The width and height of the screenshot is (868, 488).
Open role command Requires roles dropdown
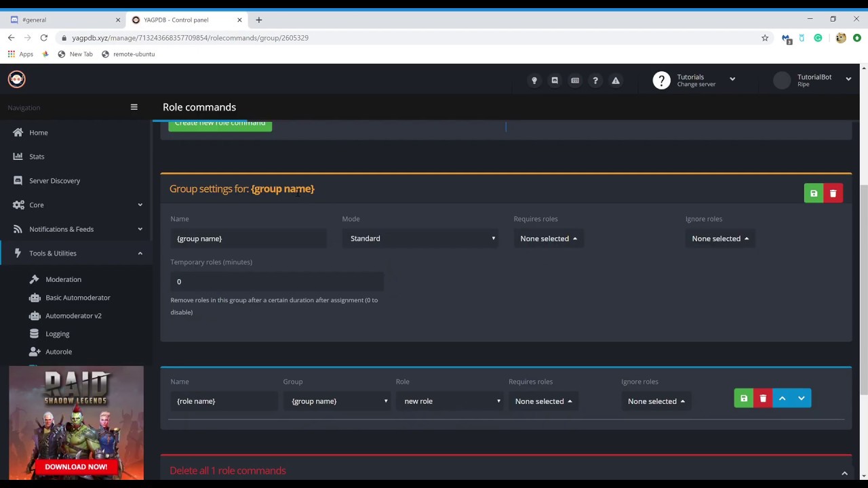click(x=543, y=401)
